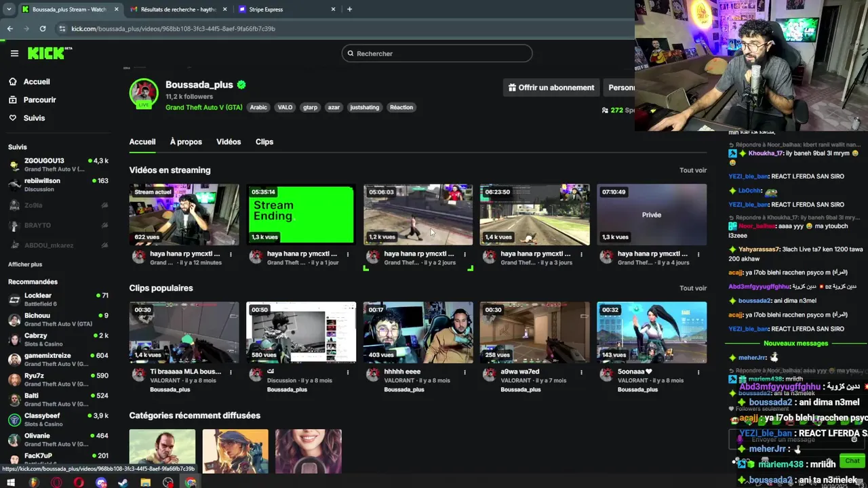868x488 pixels.
Task: Open Locklear recommended channel
Action: [58, 300]
